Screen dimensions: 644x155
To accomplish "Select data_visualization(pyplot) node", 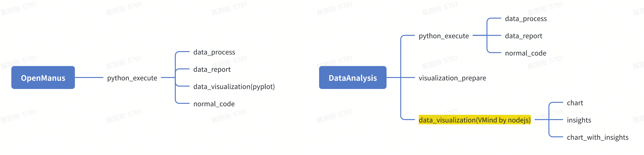I will tap(234, 87).
